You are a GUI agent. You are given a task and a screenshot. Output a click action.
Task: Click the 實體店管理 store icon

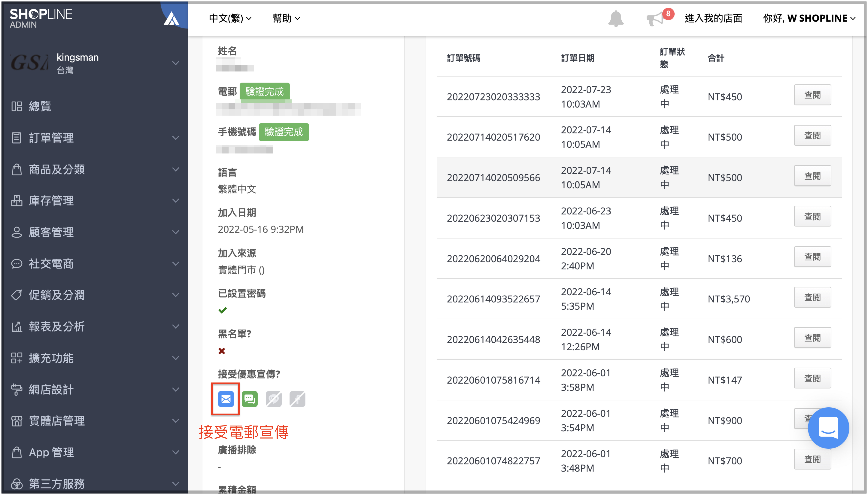16,421
